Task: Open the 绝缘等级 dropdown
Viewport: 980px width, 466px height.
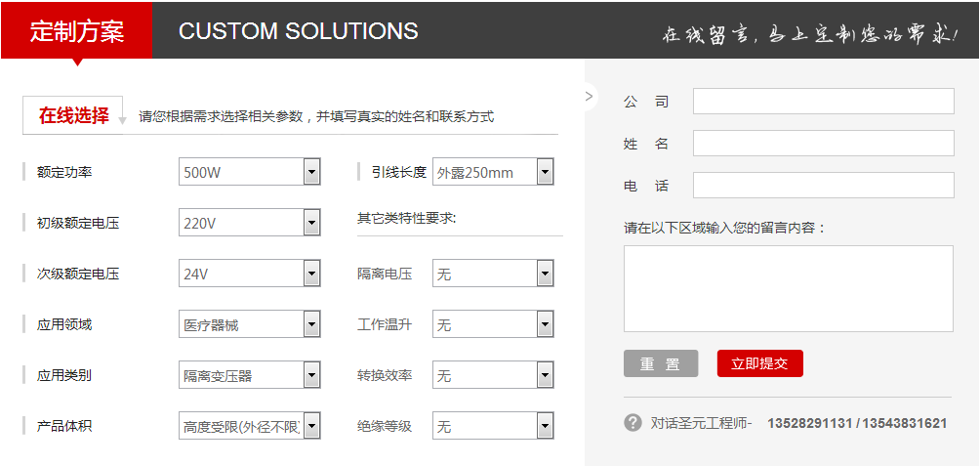Action: click(x=493, y=426)
